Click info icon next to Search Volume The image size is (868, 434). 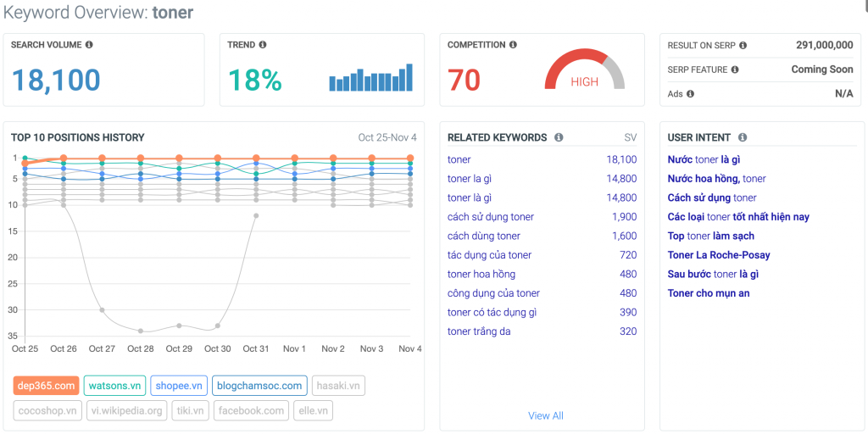(89, 45)
